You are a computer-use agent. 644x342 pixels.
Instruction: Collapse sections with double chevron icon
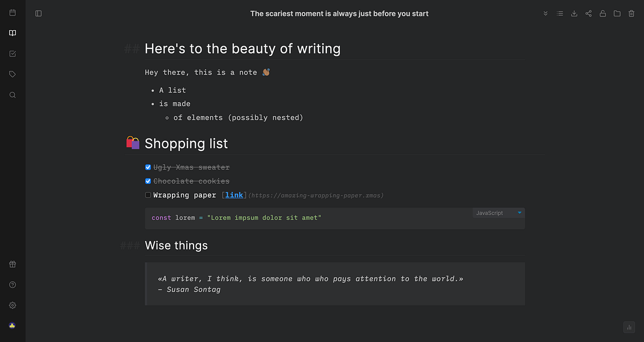545,14
